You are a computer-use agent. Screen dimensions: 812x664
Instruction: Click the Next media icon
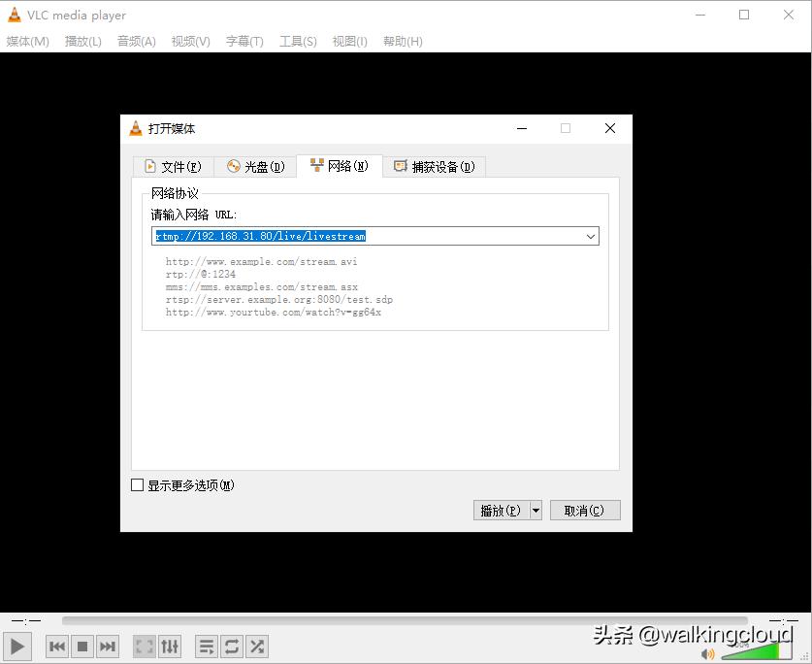pyautogui.click(x=107, y=646)
